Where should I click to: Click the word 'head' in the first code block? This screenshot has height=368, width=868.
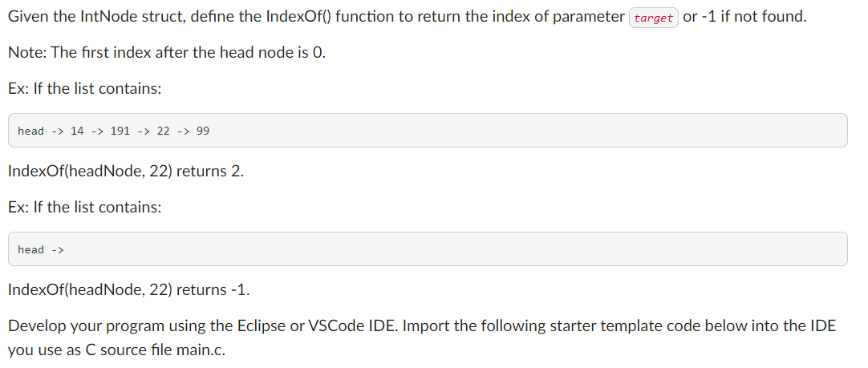pyautogui.click(x=31, y=131)
